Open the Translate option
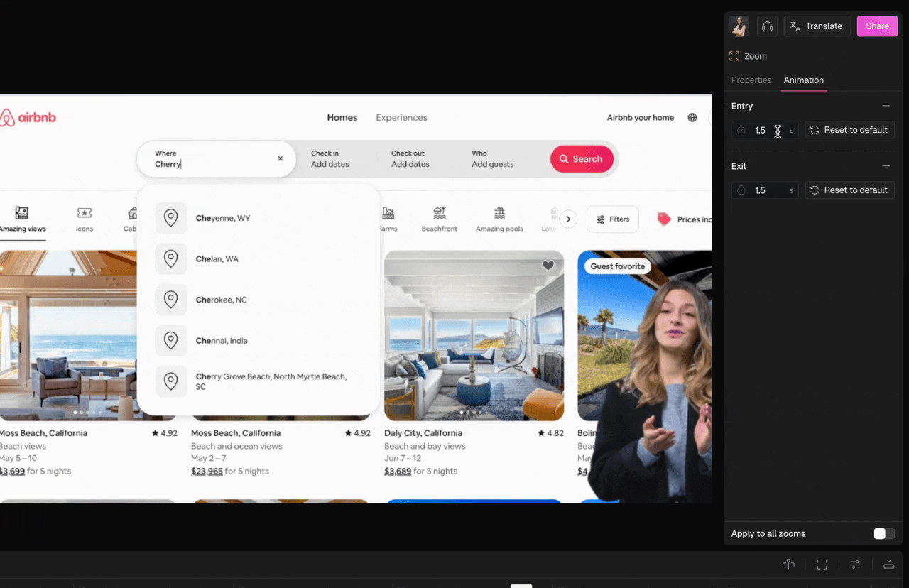Image resolution: width=909 pixels, height=588 pixels. [817, 26]
